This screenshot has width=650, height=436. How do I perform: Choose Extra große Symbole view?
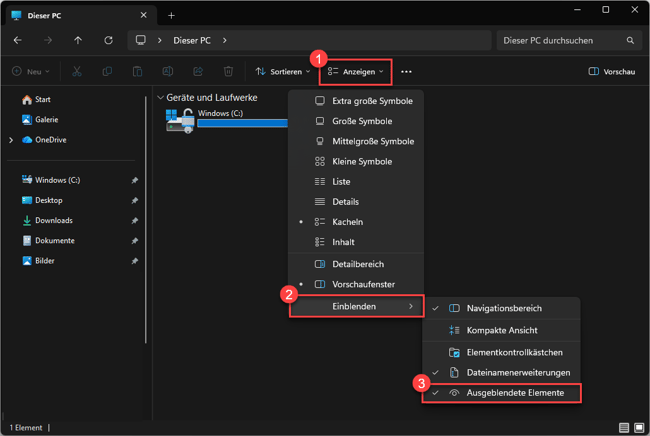tap(371, 101)
